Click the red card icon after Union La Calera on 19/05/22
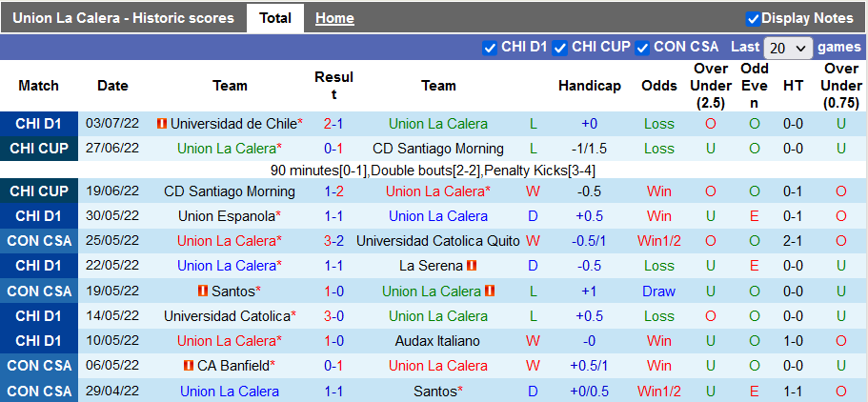 (490, 291)
